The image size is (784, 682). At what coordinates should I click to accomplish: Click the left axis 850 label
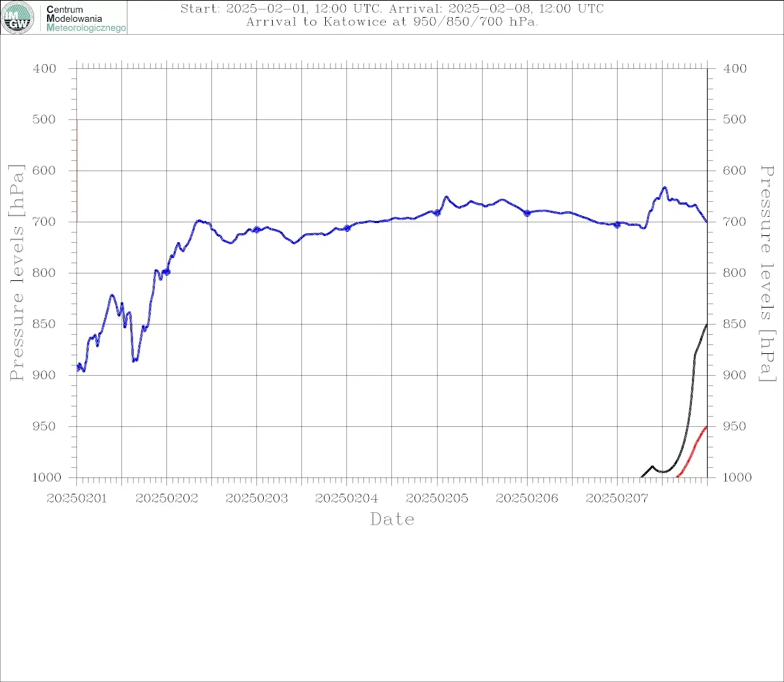[x=44, y=324]
